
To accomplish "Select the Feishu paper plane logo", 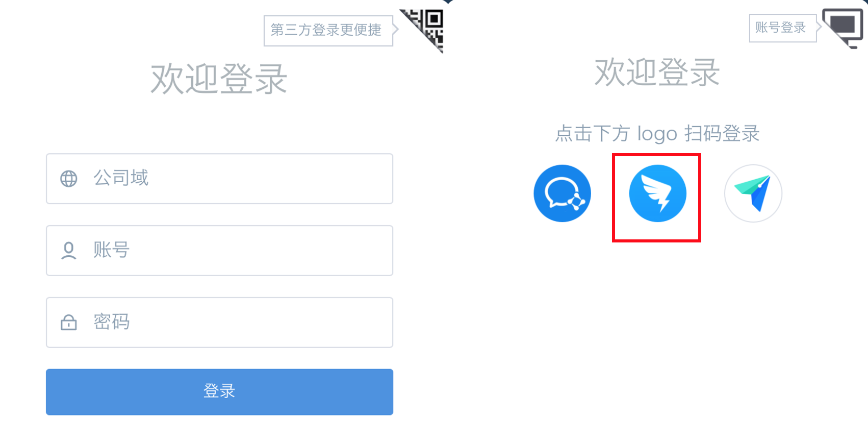I will (753, 193).
